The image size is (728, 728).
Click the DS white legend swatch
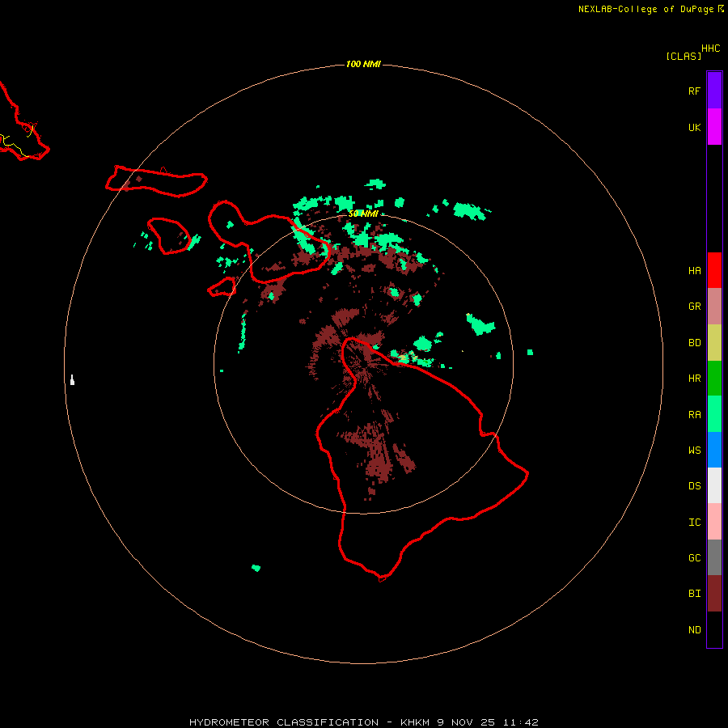pyautogui.click(x=714, y=485)
